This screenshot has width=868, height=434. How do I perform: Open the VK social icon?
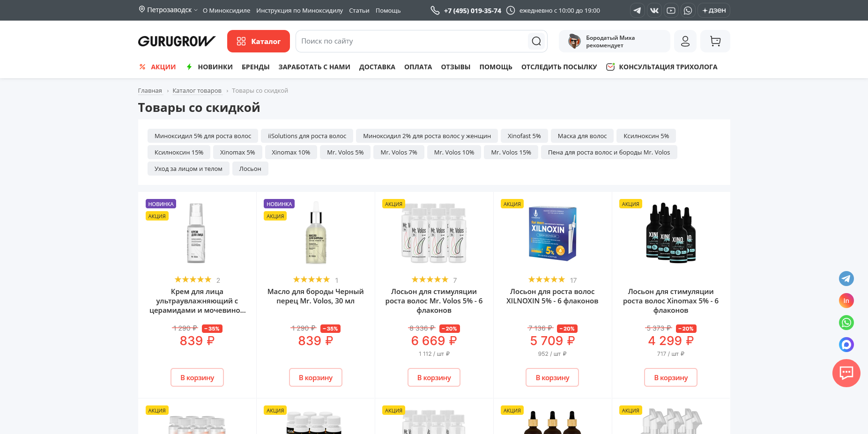654,10
